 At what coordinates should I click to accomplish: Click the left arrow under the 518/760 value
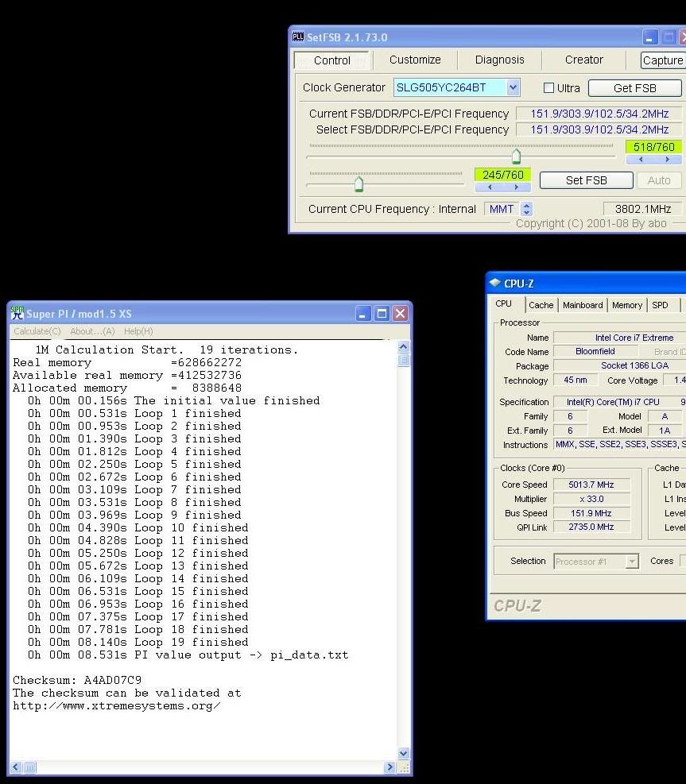641,159
